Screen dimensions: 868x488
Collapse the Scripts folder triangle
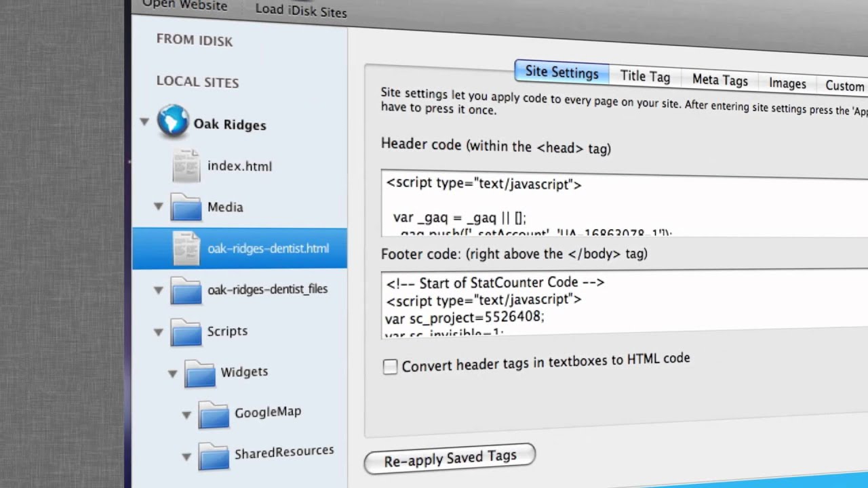click(x=158, y=332)
